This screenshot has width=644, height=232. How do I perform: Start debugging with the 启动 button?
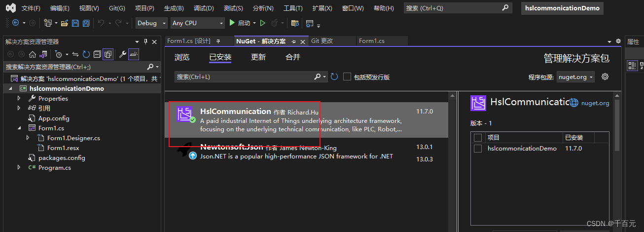coord(240,23)
